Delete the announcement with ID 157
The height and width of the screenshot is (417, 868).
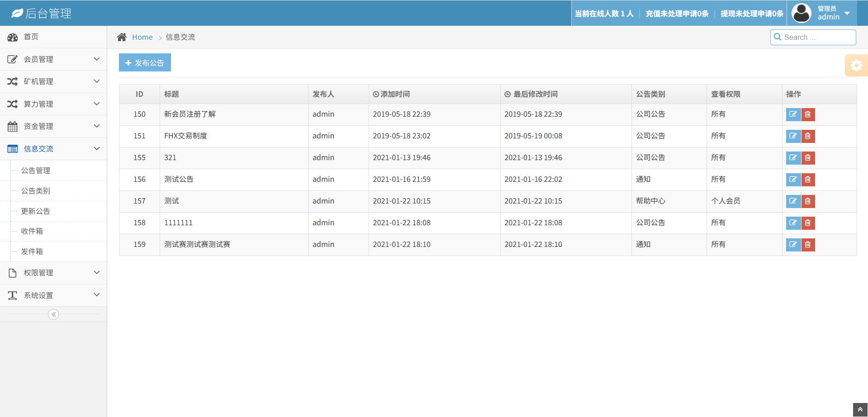[808, 201]
